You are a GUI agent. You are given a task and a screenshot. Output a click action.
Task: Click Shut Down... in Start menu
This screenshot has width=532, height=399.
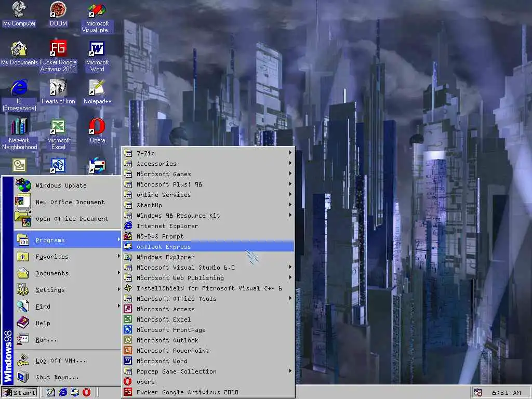tap(68, 377)
